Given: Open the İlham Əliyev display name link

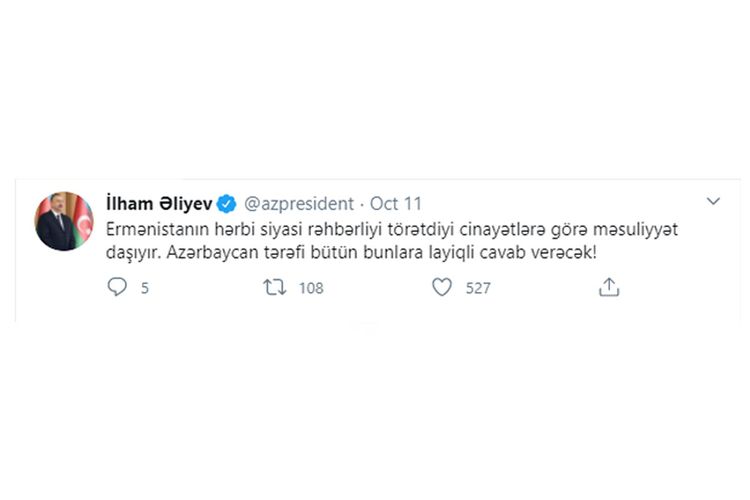Looking at the screenshot, I should pos(159,203).
